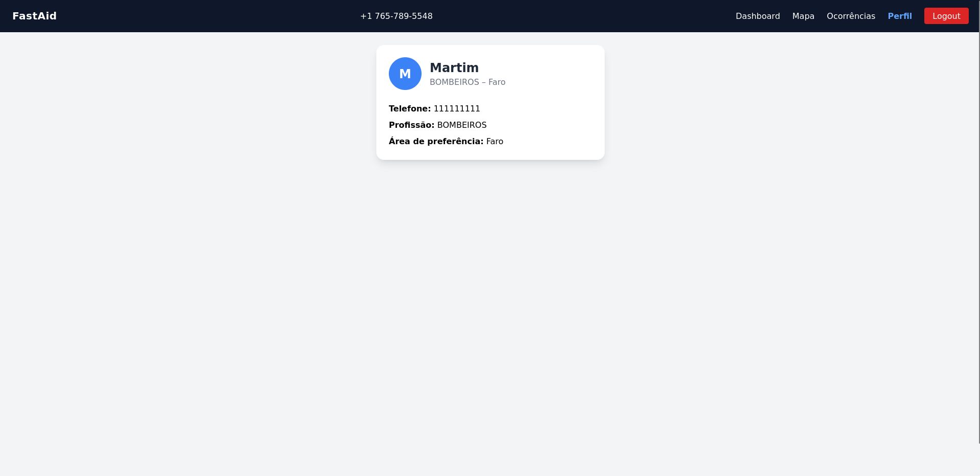The image size is (980, 476).
Task: Click the Martim profile name heading
Action: point(454,67)
